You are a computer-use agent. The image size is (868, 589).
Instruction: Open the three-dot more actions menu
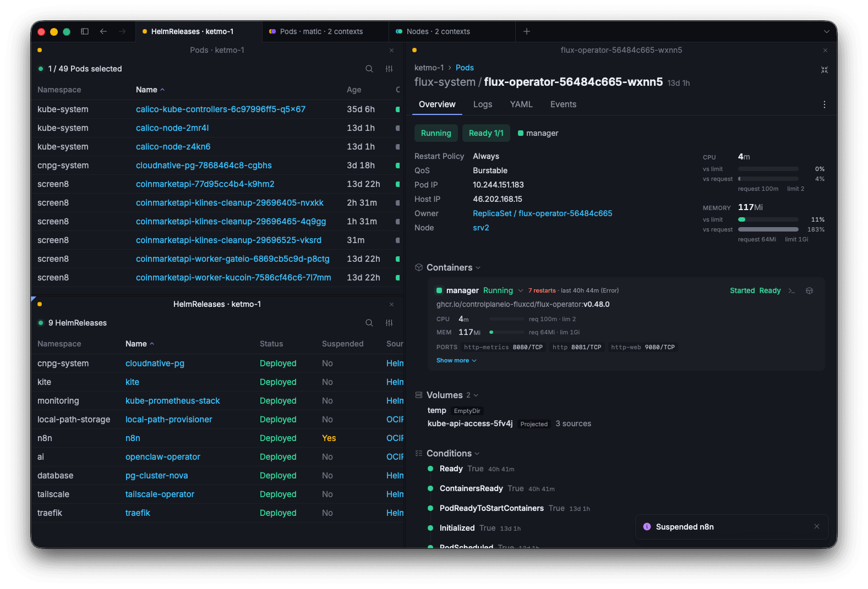(x=825, y=104)
